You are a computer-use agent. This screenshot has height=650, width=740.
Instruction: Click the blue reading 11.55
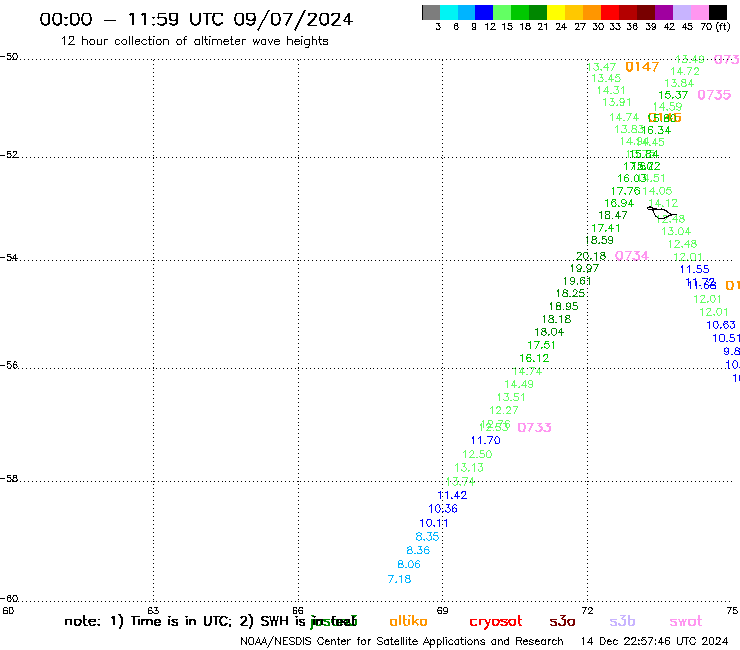click(x=694, y=270)
